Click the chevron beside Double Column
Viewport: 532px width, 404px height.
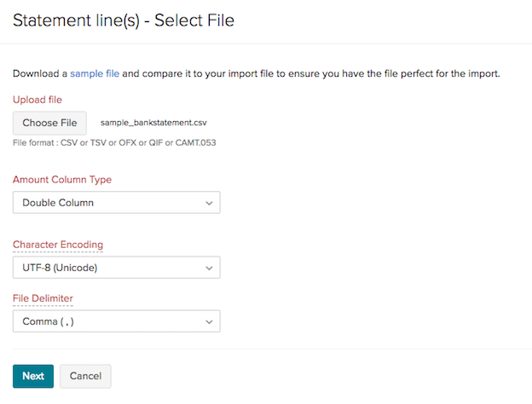pos(210,203)
